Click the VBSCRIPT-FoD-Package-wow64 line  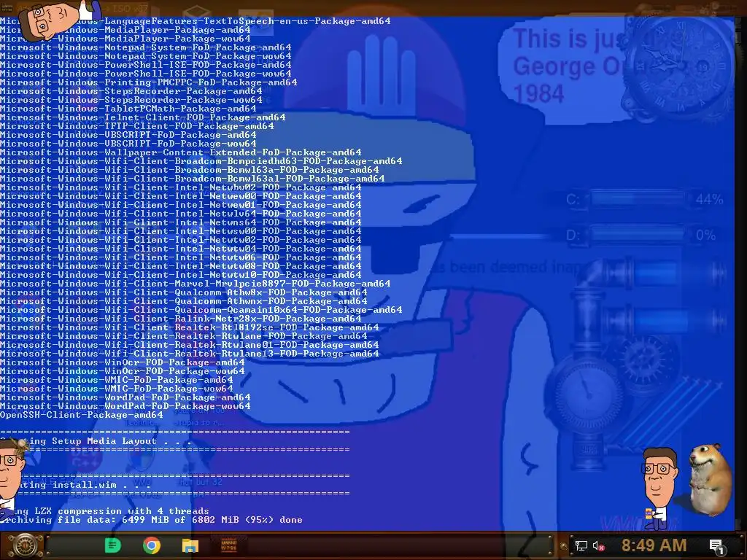[x=128, y=144]
